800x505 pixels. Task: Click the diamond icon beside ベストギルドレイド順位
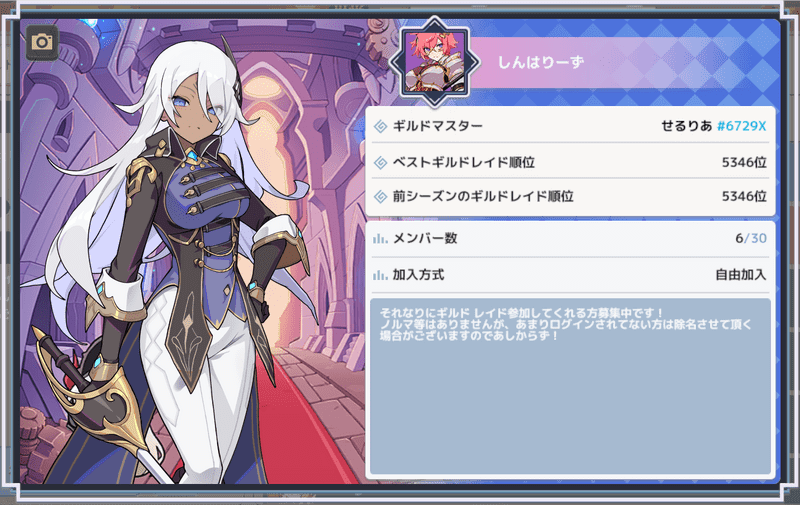coord(380,163)
